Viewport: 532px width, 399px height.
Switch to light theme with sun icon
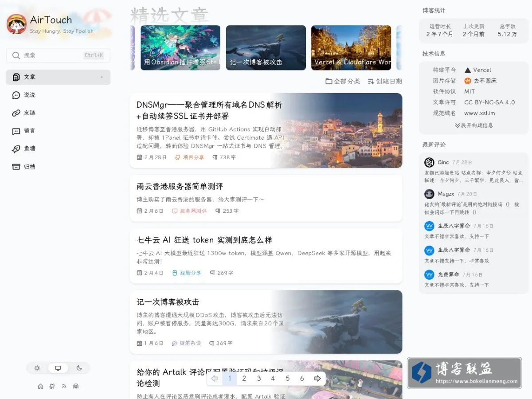point(37,368)
